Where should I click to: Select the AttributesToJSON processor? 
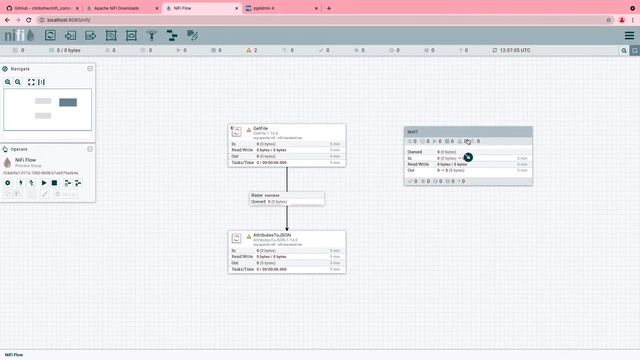tap(287, 252)
